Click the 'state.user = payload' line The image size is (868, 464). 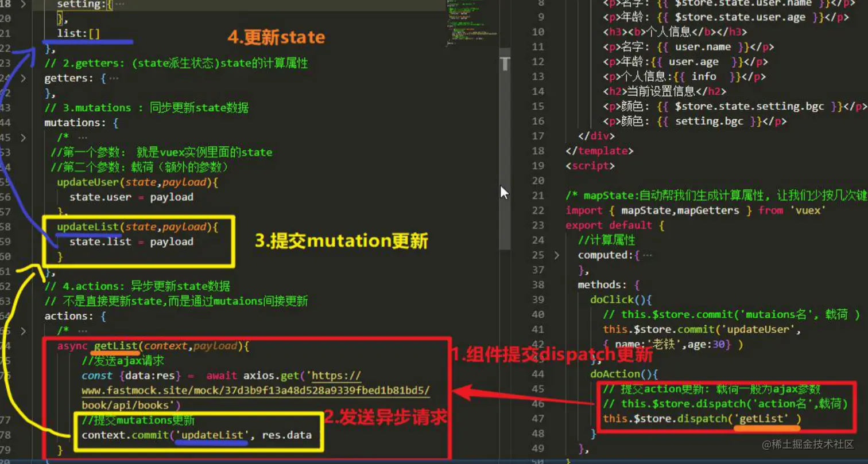131,197
